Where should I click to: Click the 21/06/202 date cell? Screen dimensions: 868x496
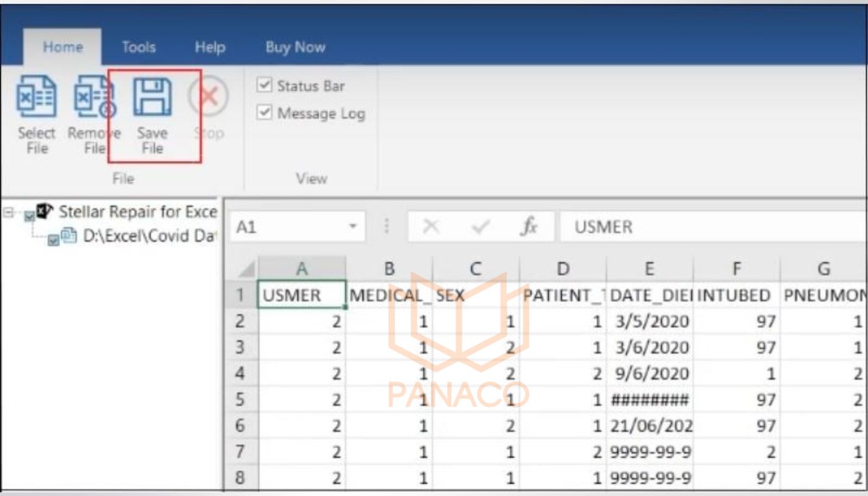pyautogui.click(x=650, y=425)
